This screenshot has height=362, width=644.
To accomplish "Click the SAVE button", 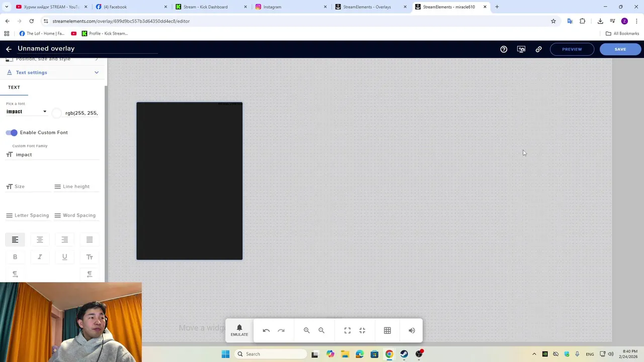I will 620,49.
